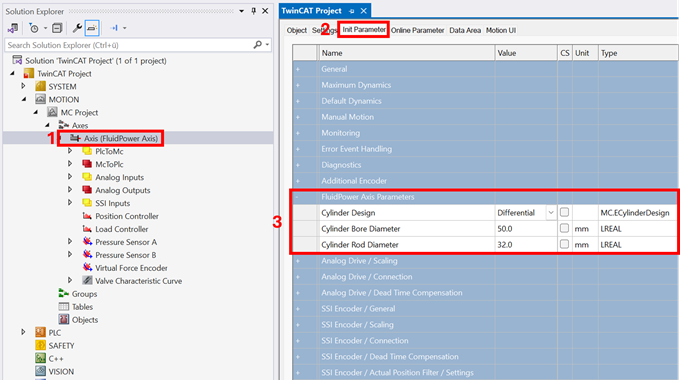Click the Groups node icon
680x380 pixels.
tap(64, 294)
